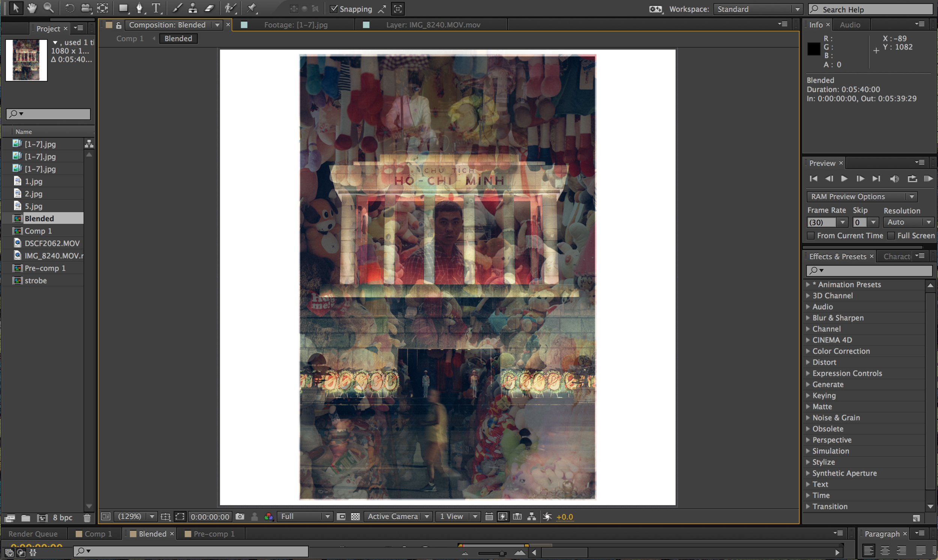Enable Full Screen preview checkbox
Screen dimensions: 938x560
point(891,236)
